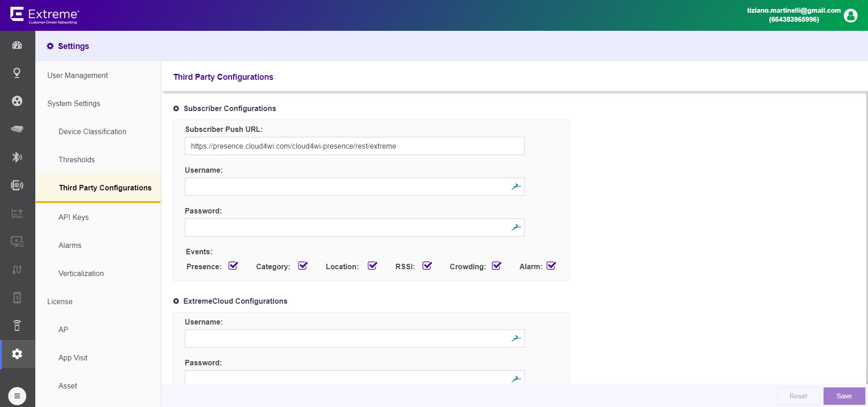Expand the License section in settings menu
The width and height of the screenshot is (868, 407).
(60, 301)
